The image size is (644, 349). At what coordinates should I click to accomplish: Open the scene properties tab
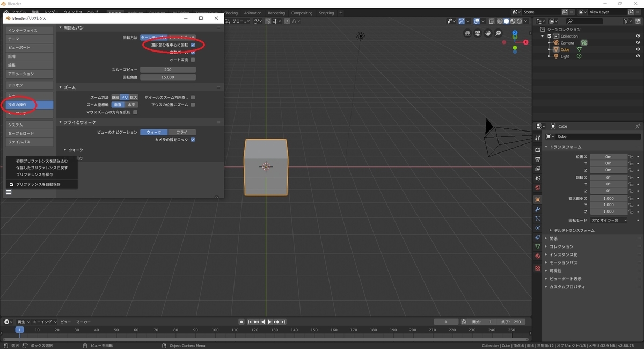pos(538,178)
